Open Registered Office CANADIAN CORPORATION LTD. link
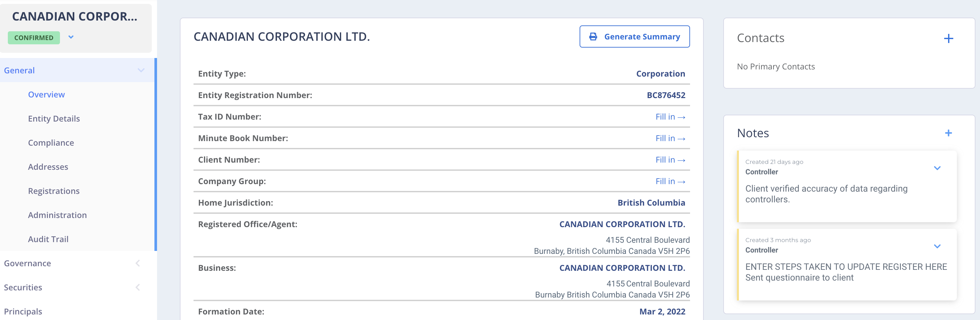Viewport: 980px width, 320px height. coord(622,225)
